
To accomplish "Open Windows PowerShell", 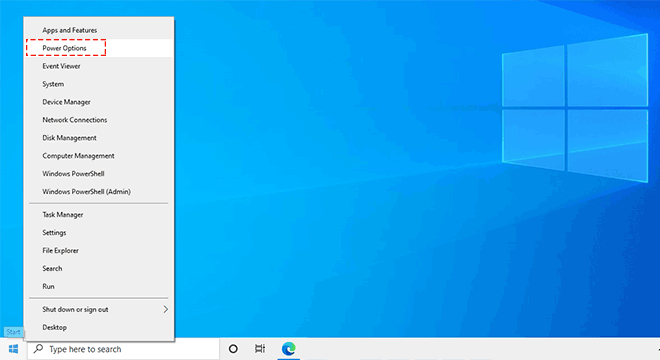I will [99, 173].
